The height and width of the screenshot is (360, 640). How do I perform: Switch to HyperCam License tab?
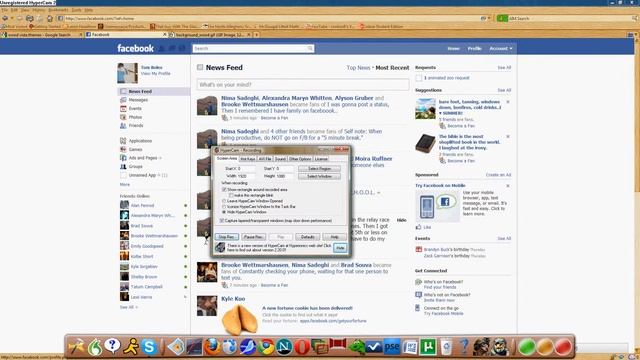(321, 159)
